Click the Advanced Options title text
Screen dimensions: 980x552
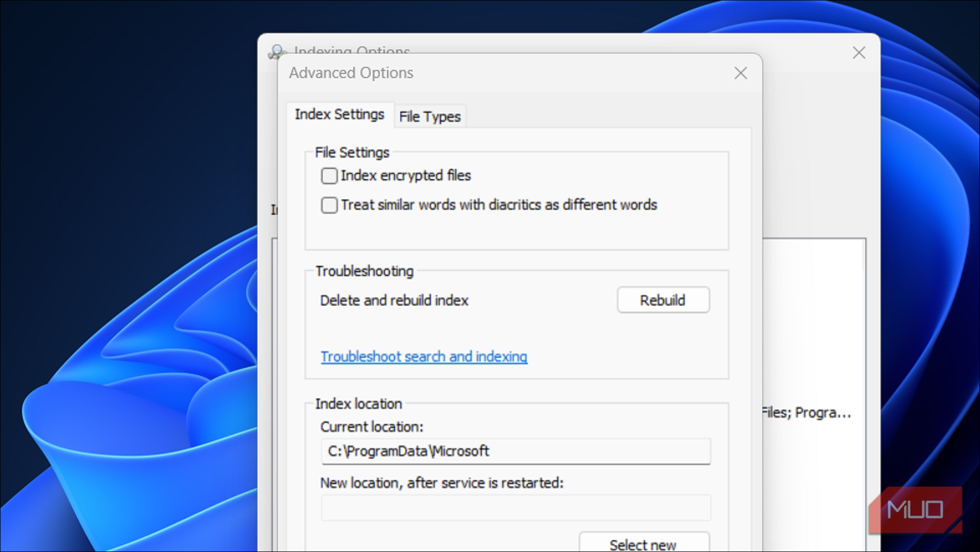pos(351,73)
